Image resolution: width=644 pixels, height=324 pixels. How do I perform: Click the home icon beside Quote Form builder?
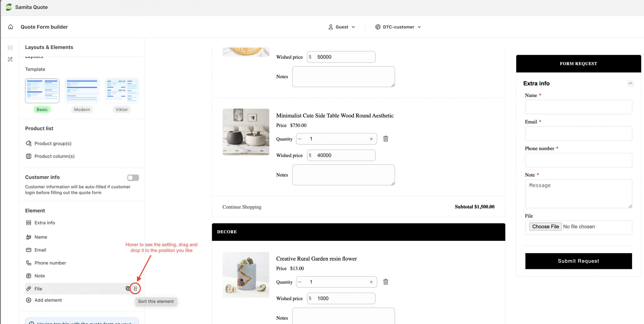(10, 27)
